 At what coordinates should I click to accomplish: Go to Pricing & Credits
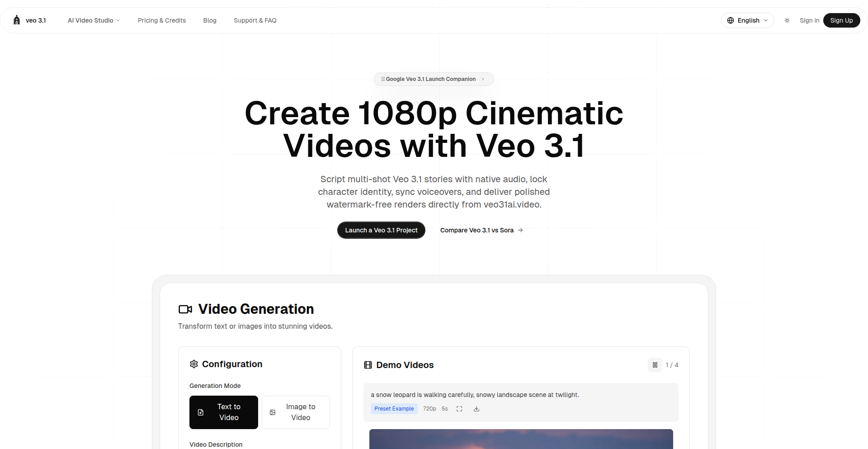tap(161, 20)
